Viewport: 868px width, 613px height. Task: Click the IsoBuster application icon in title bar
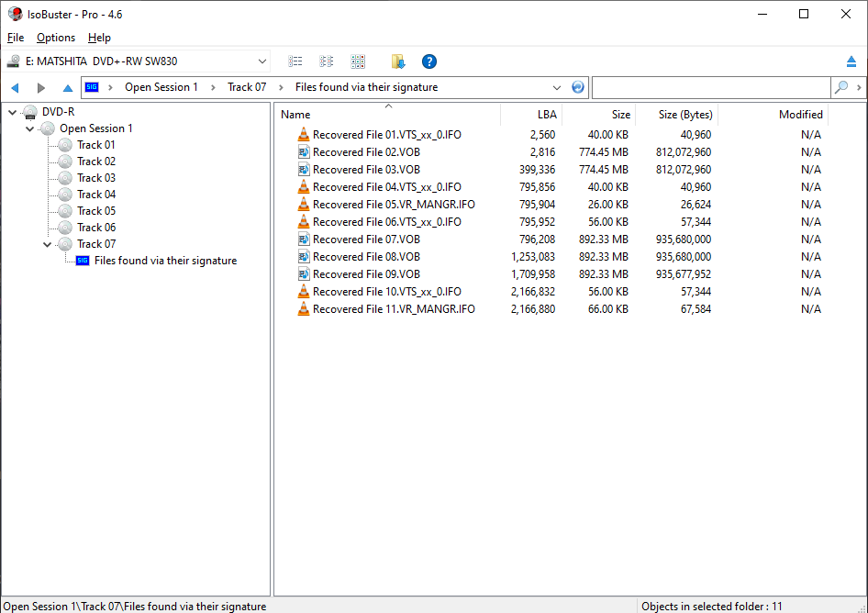(x=16, y=14)
